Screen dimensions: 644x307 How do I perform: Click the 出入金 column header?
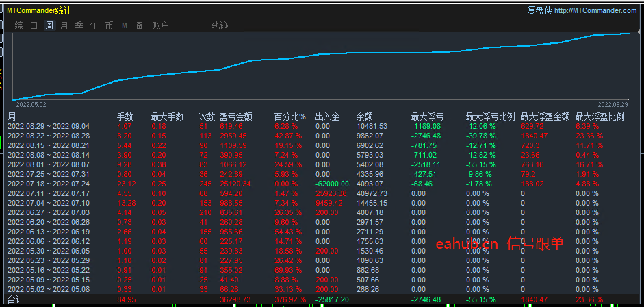pos(327,116)
